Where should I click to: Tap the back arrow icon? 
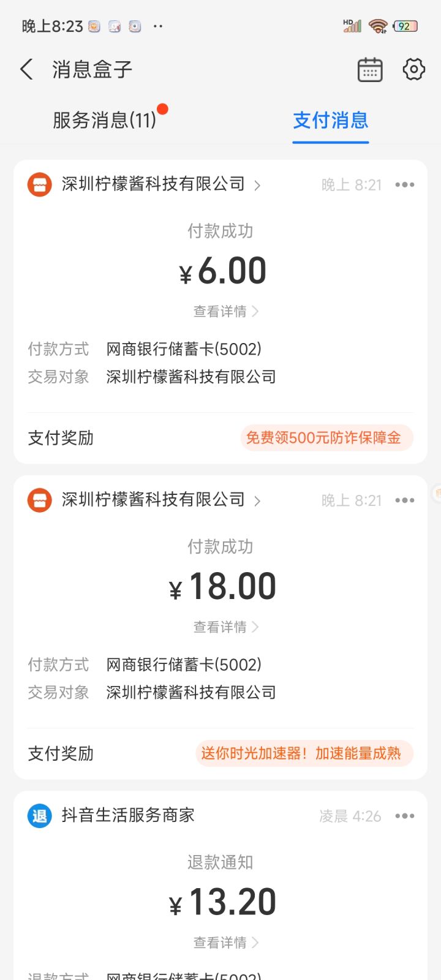tap(26, 69)
